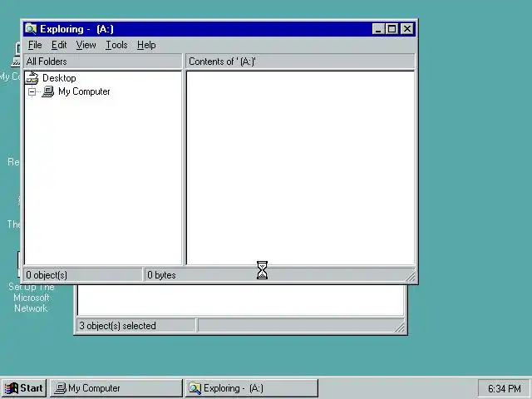Screen dimensions: 532x399
Task: Click the Exploring window title bar icon
Action: tap(31, 29)
